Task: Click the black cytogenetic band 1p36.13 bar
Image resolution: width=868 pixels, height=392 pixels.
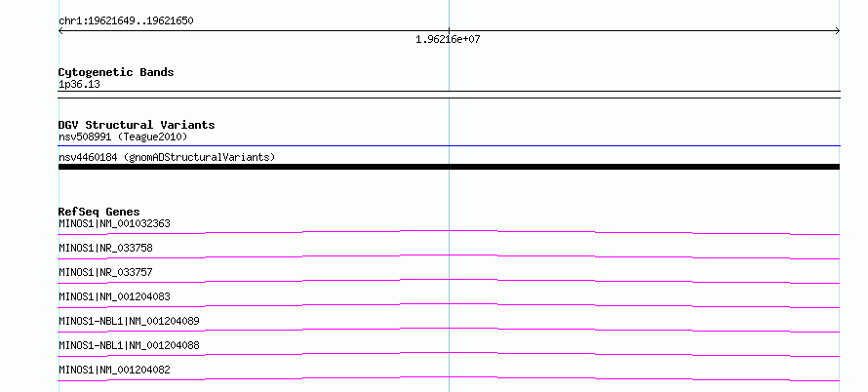Action: click(x=449, y=95)
